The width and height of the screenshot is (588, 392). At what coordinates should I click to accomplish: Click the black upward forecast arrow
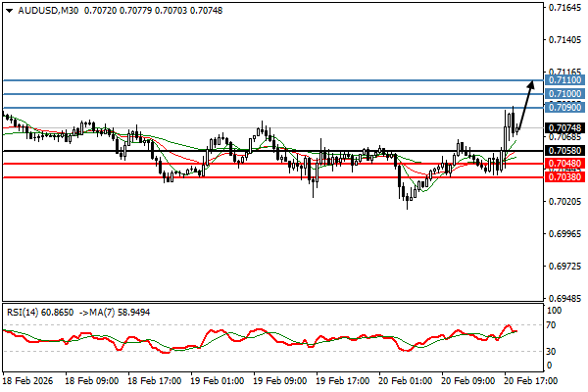tap(525, 103)
